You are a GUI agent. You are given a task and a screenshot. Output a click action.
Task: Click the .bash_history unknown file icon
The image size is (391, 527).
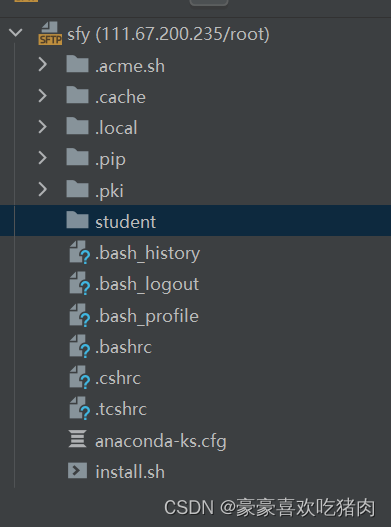coord(79,252)
